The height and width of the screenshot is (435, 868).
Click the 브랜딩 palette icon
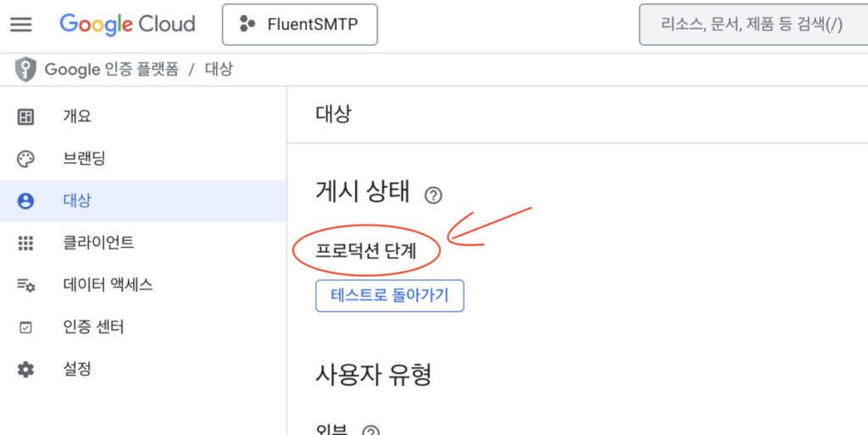[25, 159]
